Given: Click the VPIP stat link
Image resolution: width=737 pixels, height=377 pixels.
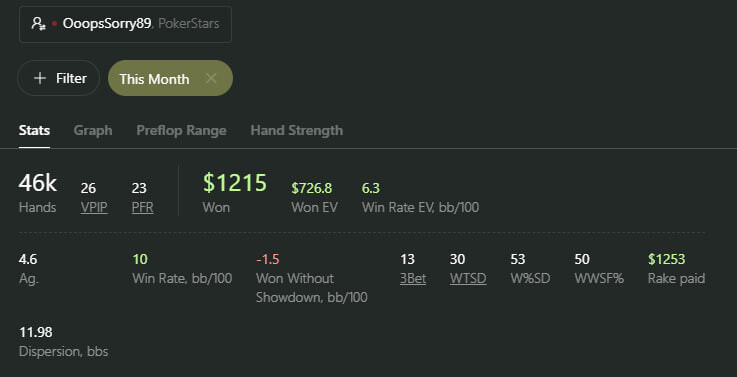Looking at the screenshot, I should 94,207.
